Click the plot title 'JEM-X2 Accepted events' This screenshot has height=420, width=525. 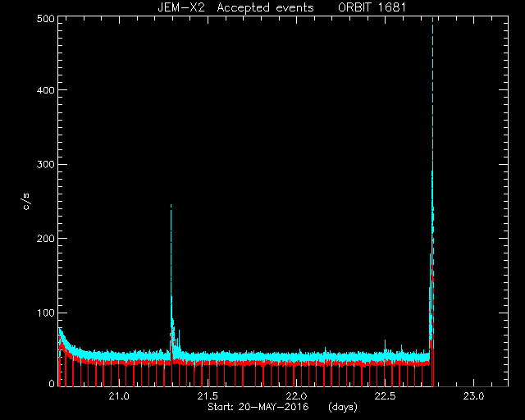point(235,7)
